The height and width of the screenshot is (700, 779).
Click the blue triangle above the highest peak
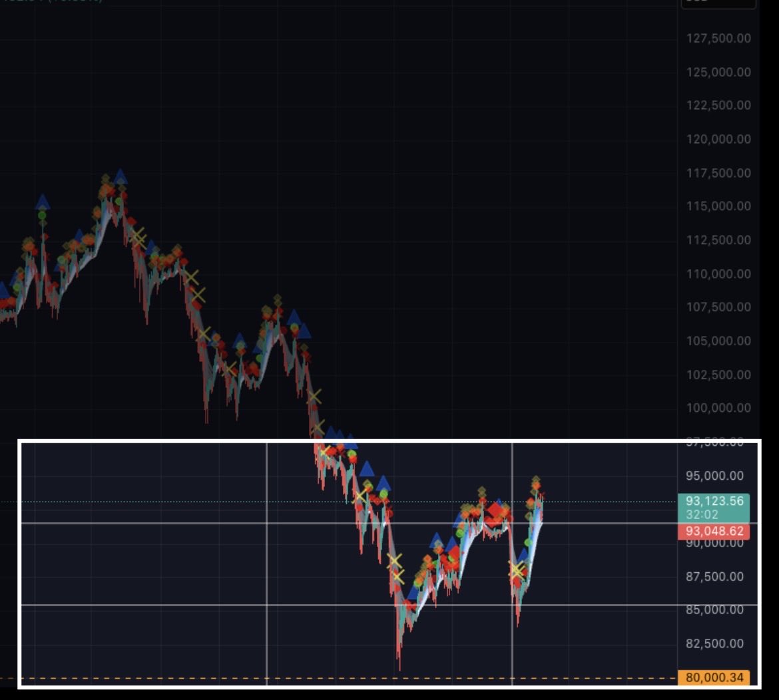[x=121, y=177]
